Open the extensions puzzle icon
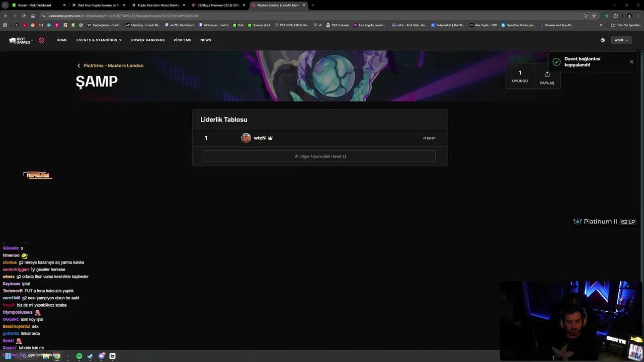Image resolution: width=644 pixels, height=362 pixels. point(615,16)
